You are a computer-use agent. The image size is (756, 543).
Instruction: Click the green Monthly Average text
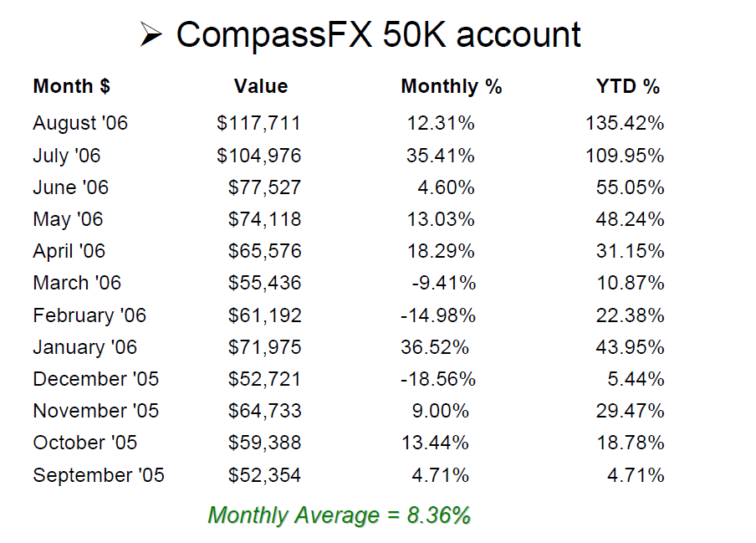pos(339,515)
